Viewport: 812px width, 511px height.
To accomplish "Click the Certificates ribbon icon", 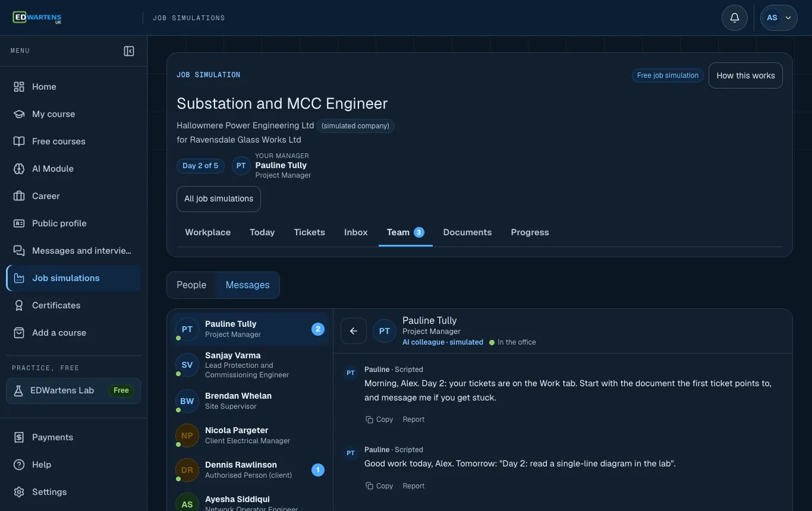I will [19, 305].
